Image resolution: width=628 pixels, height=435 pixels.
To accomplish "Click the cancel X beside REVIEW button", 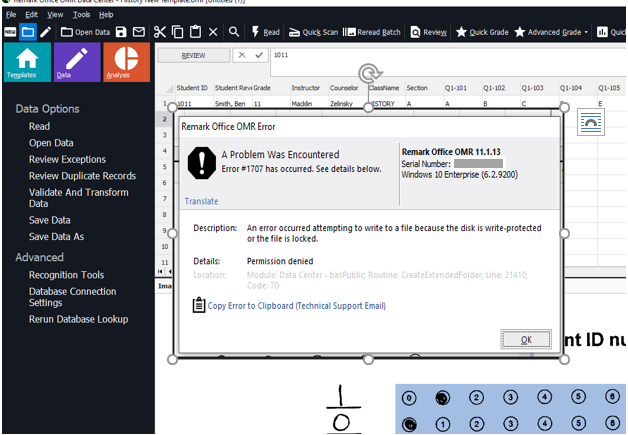I will (242, 55).
